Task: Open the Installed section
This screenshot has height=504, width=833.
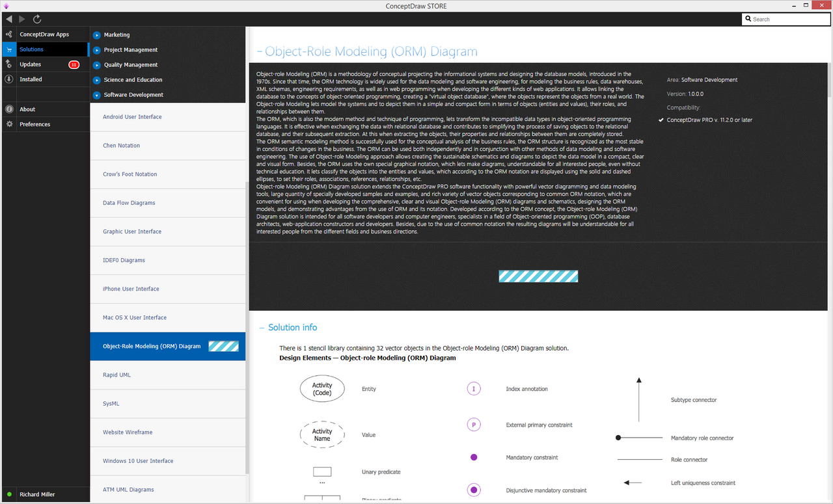Action: 31,79
